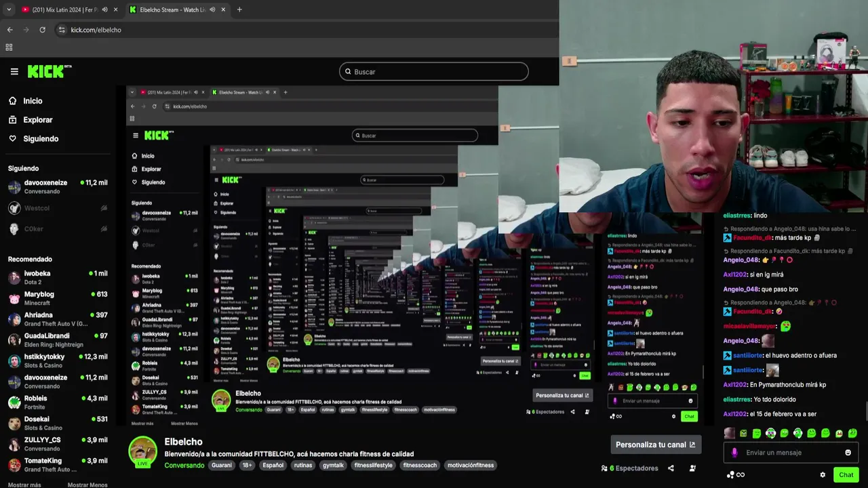Click Axl1202 on the 15 de febrero message in the large chat
868x488 pixels.
(735, 414)
